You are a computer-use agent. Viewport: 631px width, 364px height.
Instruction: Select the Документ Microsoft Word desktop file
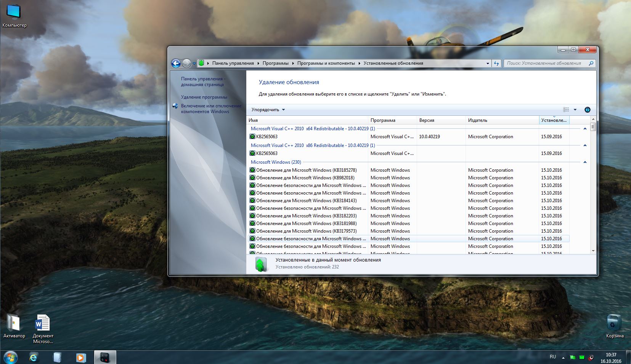[43, 329]
